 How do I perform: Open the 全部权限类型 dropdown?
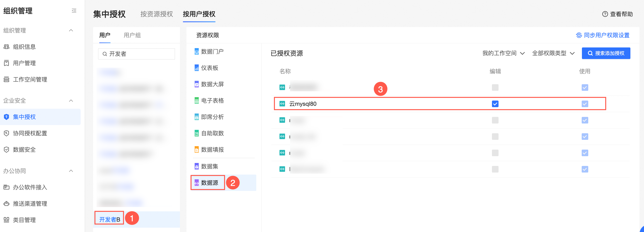(553, 53)
